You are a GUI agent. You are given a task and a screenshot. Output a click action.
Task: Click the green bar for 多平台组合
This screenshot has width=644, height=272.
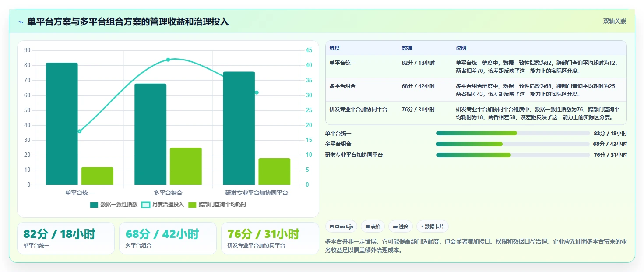(186, 166)
